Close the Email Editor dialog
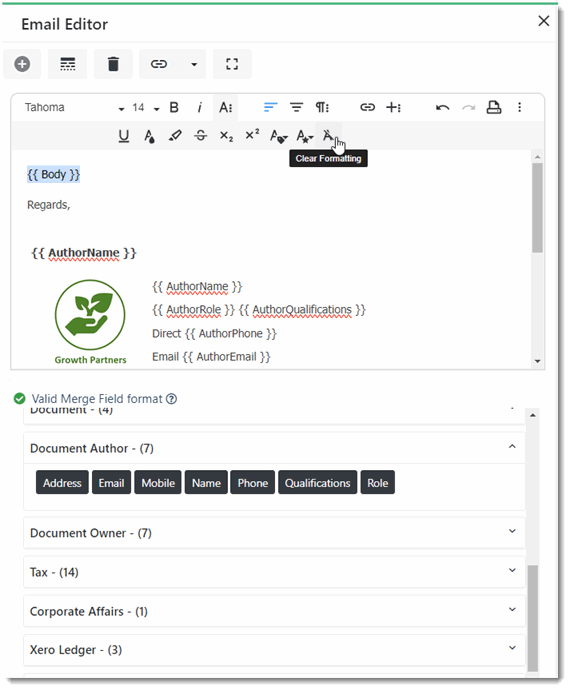 click(544, 21)
